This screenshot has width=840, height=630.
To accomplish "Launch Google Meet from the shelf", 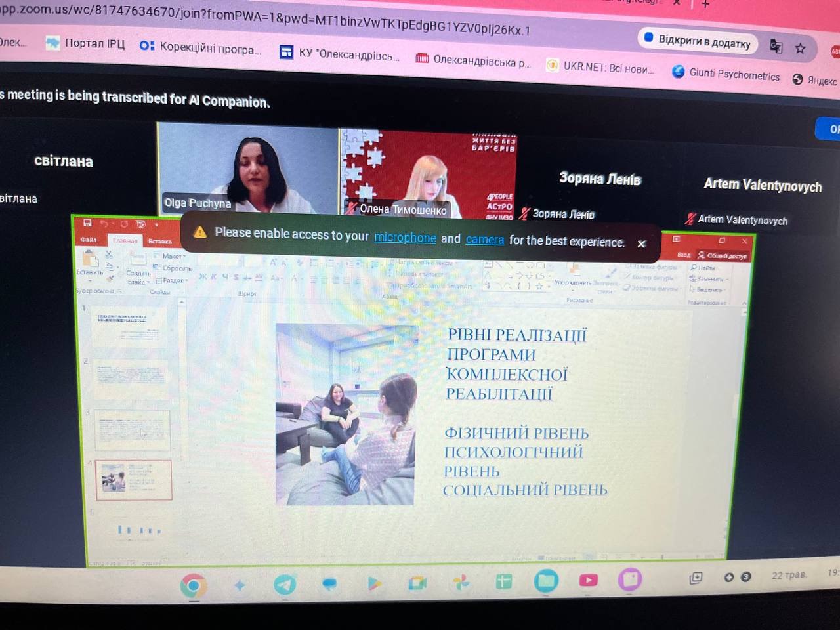I will coord(417,583).
